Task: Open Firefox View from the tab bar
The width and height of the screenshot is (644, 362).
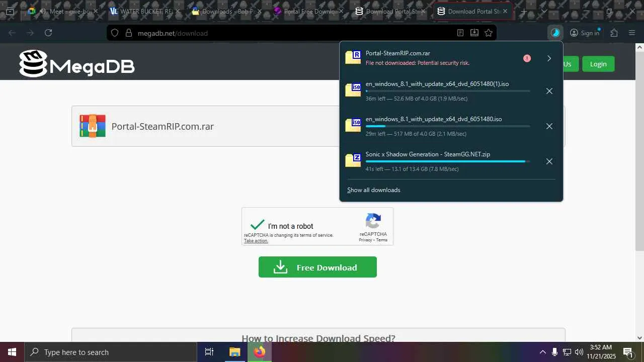Action: [x=10, y=11]
